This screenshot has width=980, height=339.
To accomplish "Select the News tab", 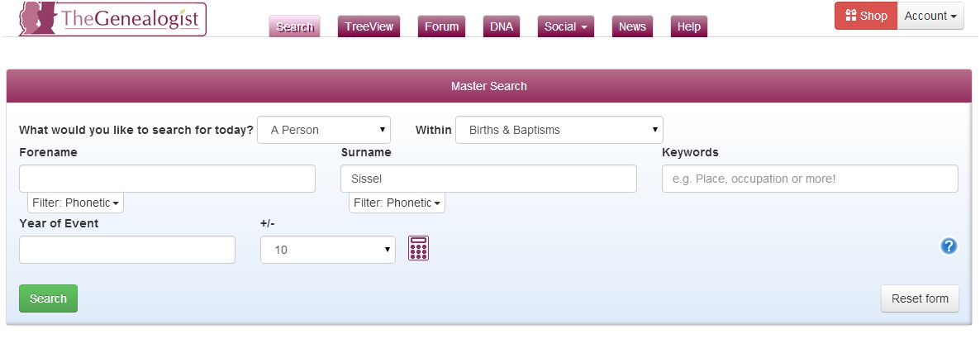I will pyautogui.click(x=632, y=26).
